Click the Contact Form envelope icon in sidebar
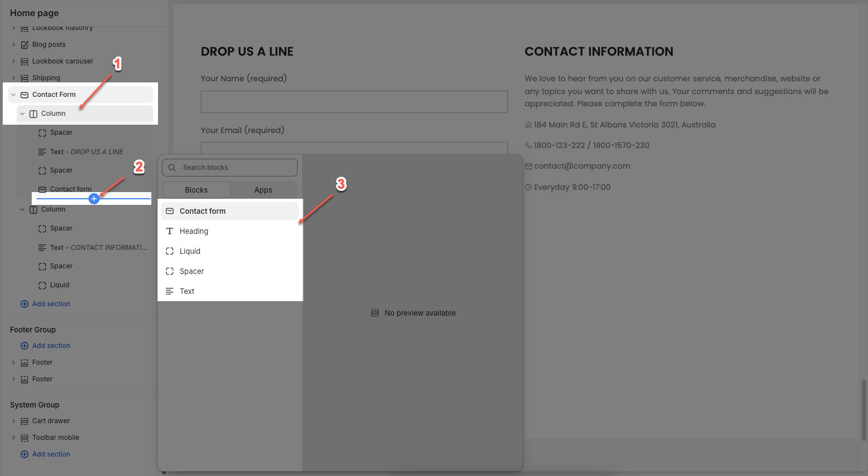 click(x=24, y=95)
